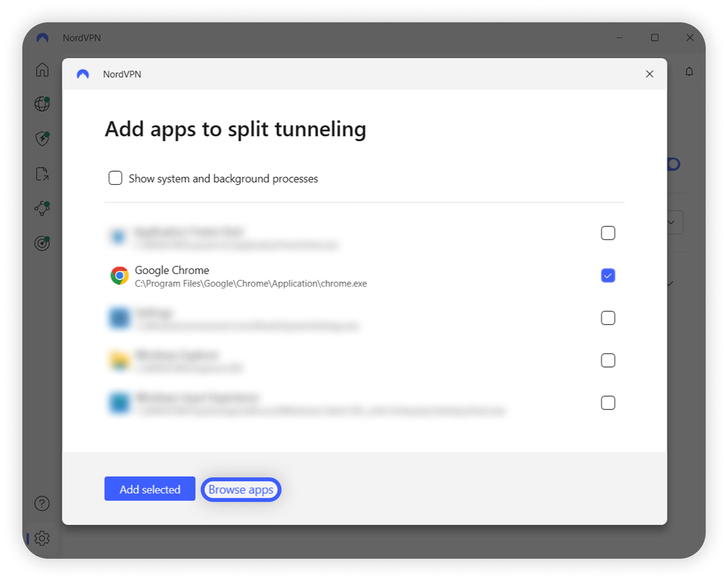
Task: Open the Home view from the sidebar
Action: (x=42, y=70)
